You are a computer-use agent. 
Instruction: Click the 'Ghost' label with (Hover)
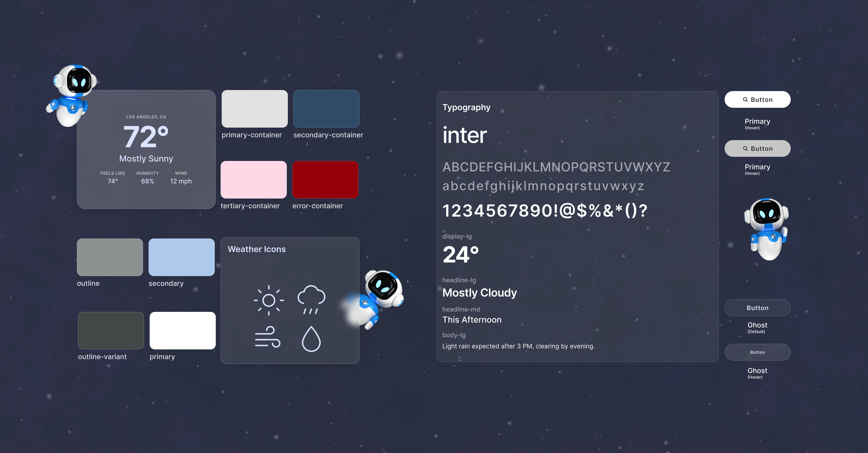click(757, 371)
